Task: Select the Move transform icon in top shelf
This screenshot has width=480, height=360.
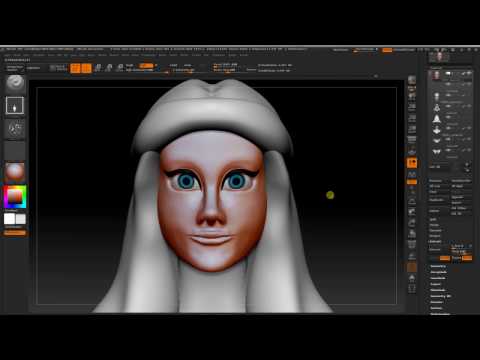Action: click(98, 68)
